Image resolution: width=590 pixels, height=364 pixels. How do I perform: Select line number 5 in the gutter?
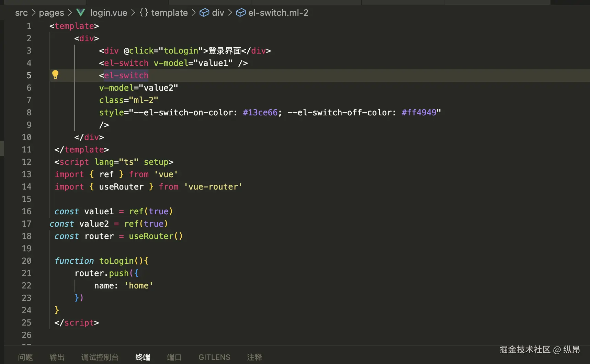[29, 76]
